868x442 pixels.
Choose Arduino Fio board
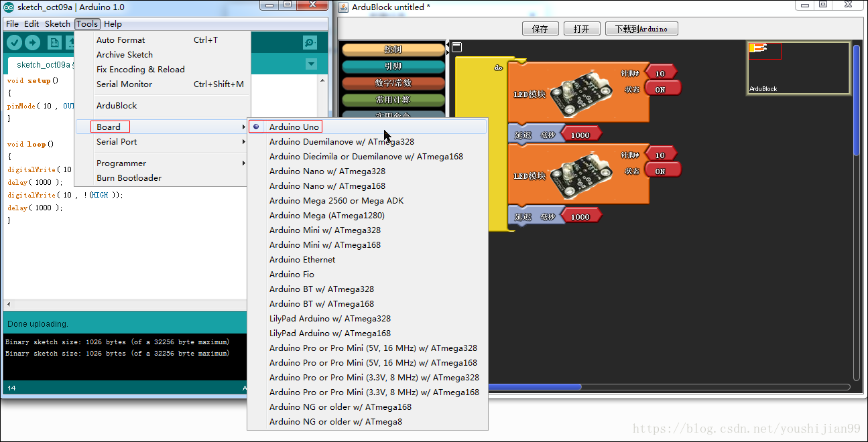[x=367, y=274]
